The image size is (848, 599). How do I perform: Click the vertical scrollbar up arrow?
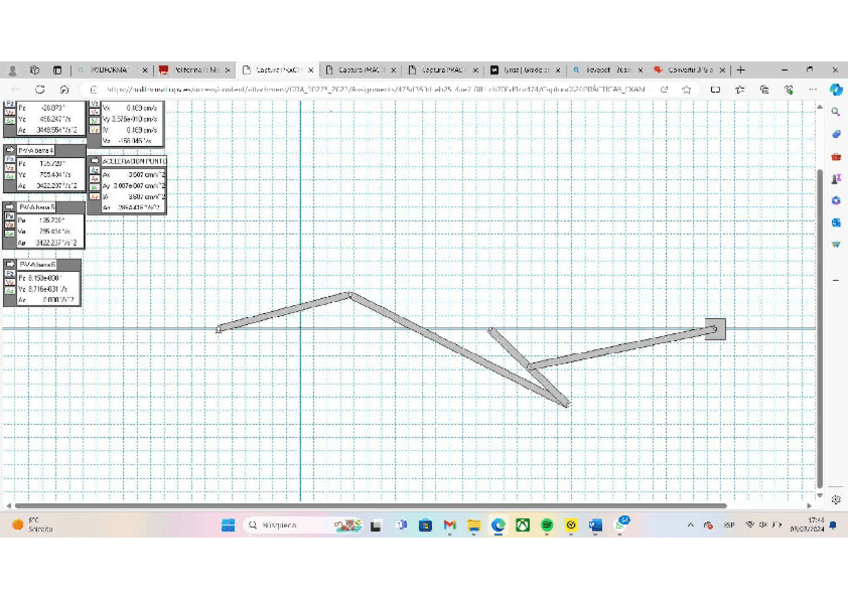pyautogui.click(x=820, y=108)
